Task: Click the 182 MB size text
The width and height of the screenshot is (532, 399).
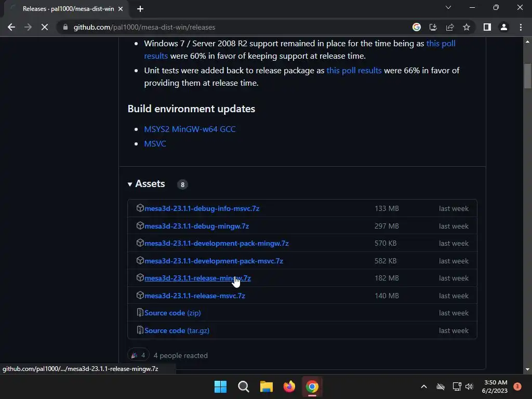Action: pyautogui.click(x=387, y=278)
